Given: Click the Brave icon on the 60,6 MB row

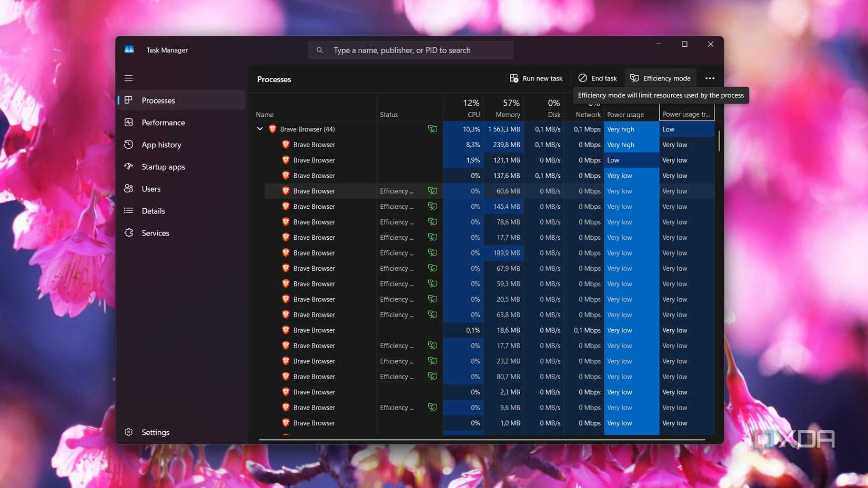Looking at the screenshot, I should 286,191.
